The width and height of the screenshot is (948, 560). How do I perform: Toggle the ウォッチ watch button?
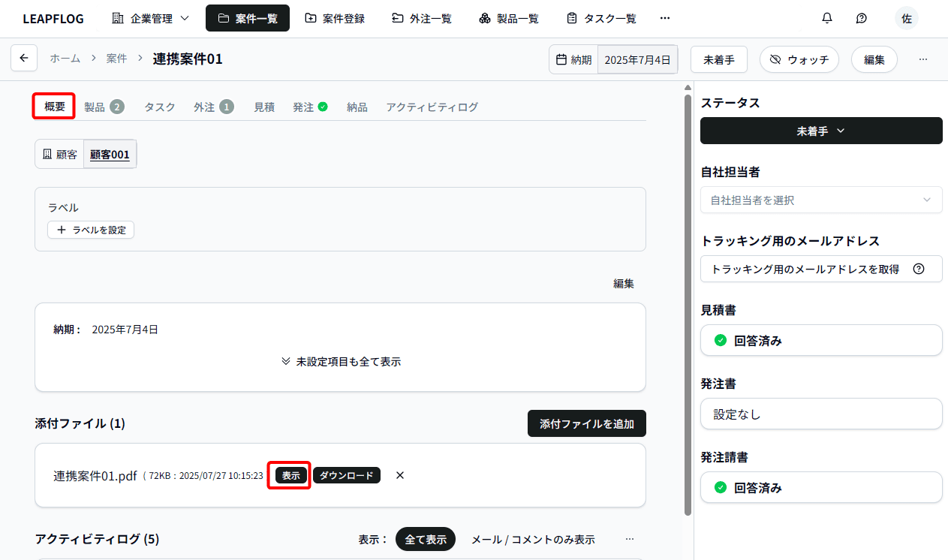pos(799,58)
